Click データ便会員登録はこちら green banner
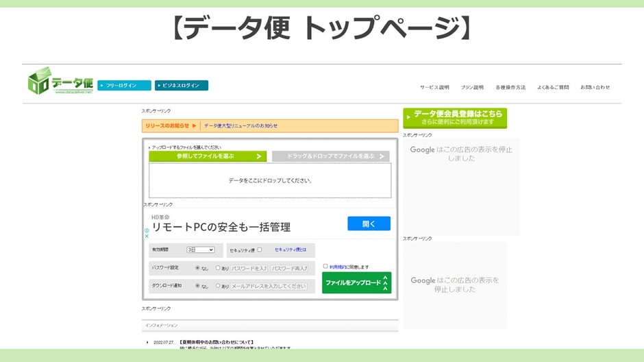The height and width of the screenshot is (362, 644). click(x=455, y=118)
